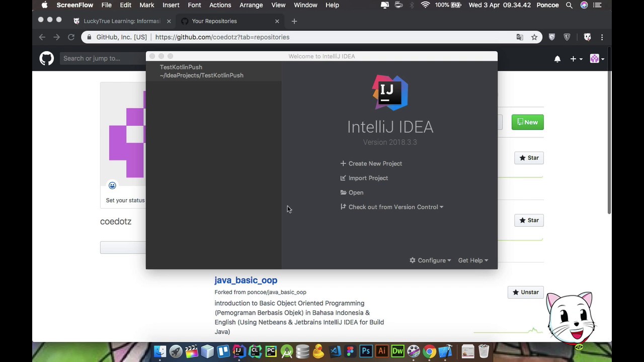Open Figma from the Dock
644x362 pixels.
coord(350,351)
